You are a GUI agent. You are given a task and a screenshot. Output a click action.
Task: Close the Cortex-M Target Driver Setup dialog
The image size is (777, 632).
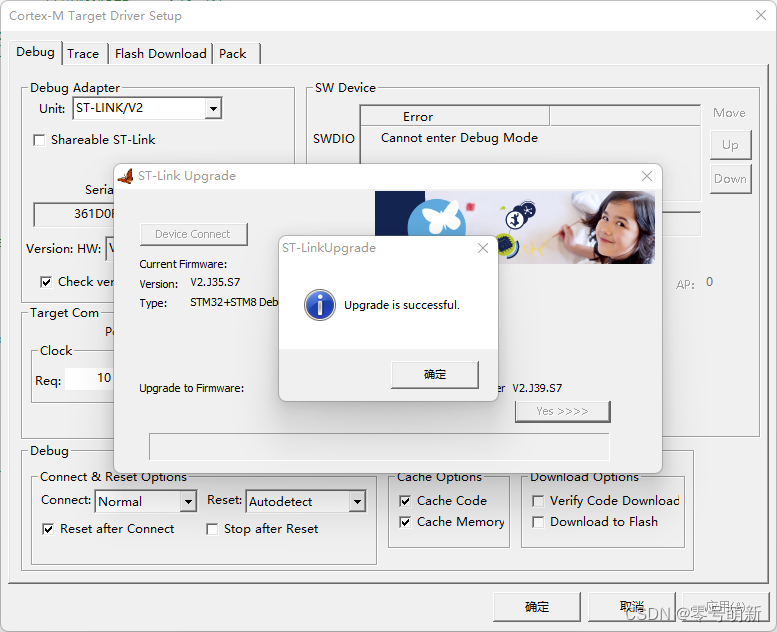pos(761,15)
